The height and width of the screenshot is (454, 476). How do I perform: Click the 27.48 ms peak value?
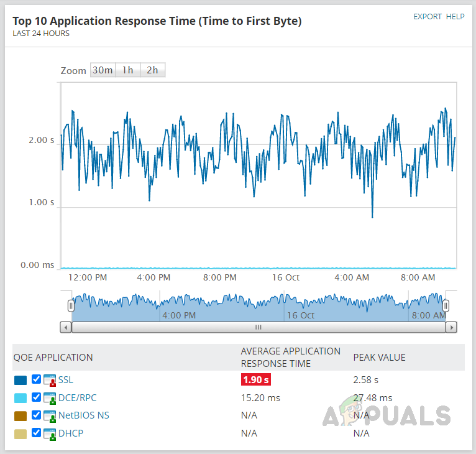point(373,398)
